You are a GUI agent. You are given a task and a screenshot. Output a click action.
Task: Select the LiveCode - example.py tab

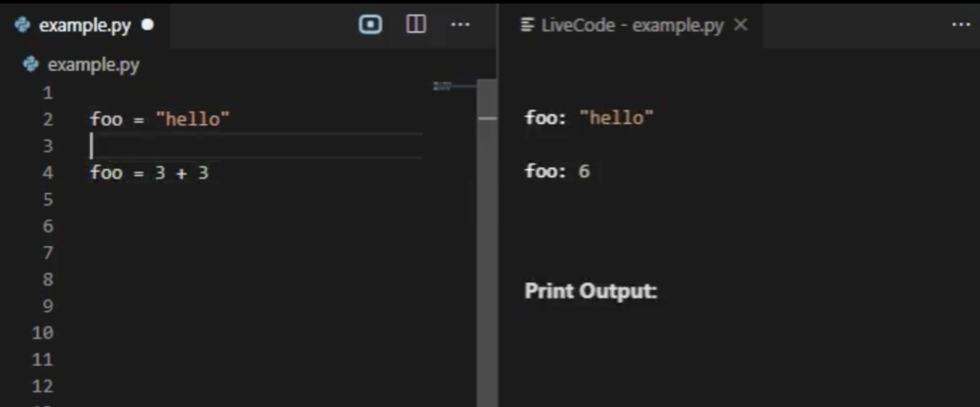[631, 26]
